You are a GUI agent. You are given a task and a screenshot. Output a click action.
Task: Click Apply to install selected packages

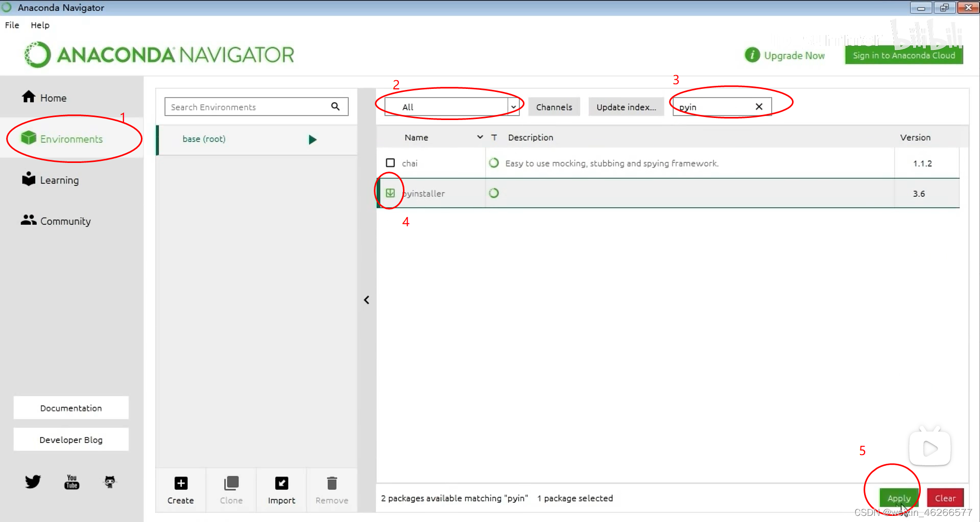click(x=899, y=498)
